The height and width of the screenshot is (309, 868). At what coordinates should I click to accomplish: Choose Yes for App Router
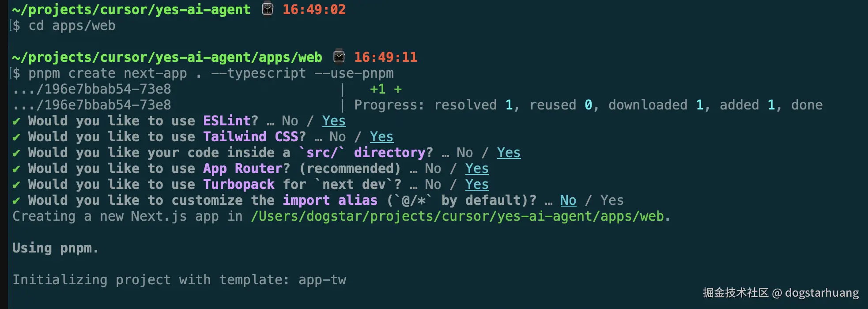(x=477, y=169)
